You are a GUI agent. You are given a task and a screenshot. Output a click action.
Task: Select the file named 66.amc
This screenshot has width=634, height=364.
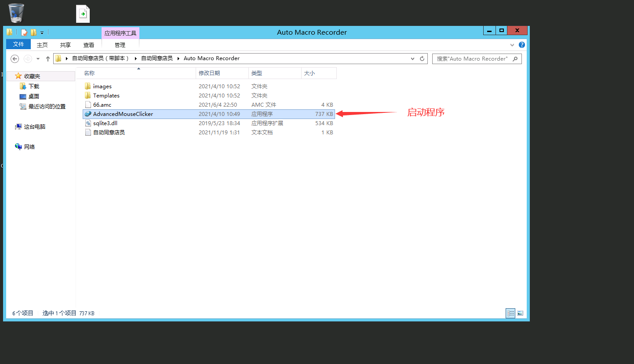coord(102,105)
